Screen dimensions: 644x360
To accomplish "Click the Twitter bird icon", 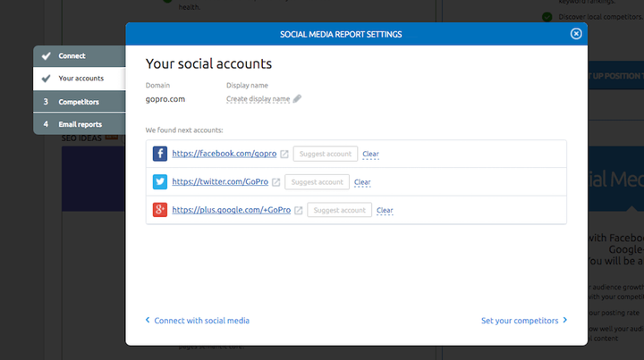I will [x=160, y=181].
